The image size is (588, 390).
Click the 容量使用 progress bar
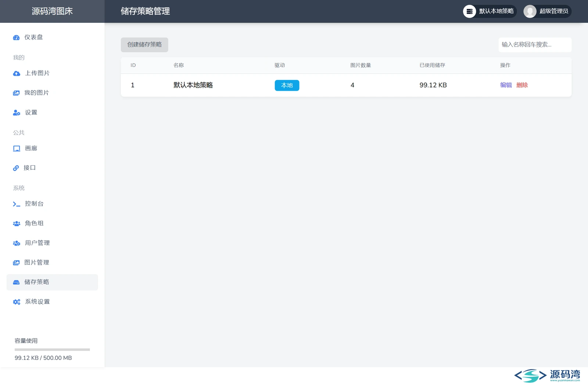click(52, 350)
